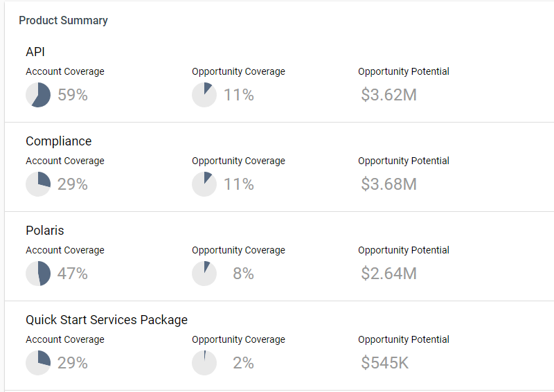
Task: Select the API product heading
Action: [x=35, y=52]
